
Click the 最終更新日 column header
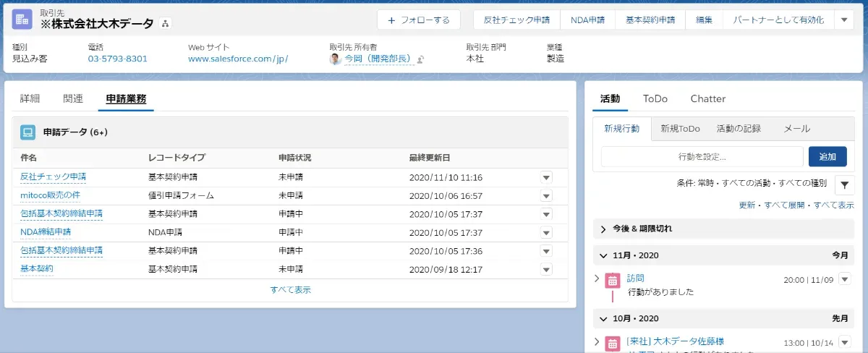click(430, 157)
